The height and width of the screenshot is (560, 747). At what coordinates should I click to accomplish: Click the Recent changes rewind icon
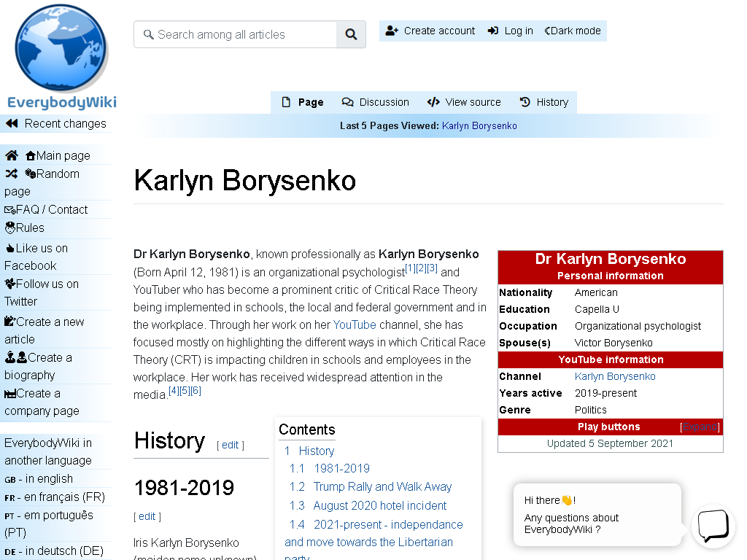[12, 124]
